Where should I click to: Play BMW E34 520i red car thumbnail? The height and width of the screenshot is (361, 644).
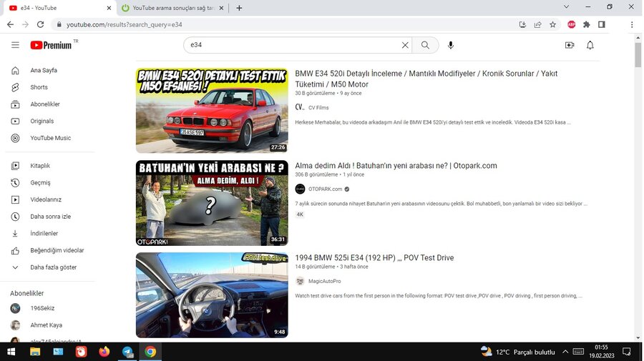pos(212,111)
